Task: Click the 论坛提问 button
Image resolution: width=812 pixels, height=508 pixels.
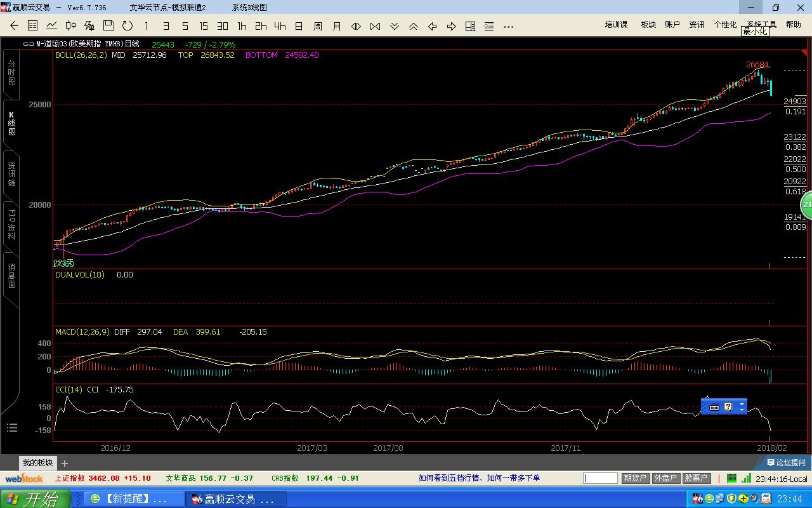Action: click(786, 463)
